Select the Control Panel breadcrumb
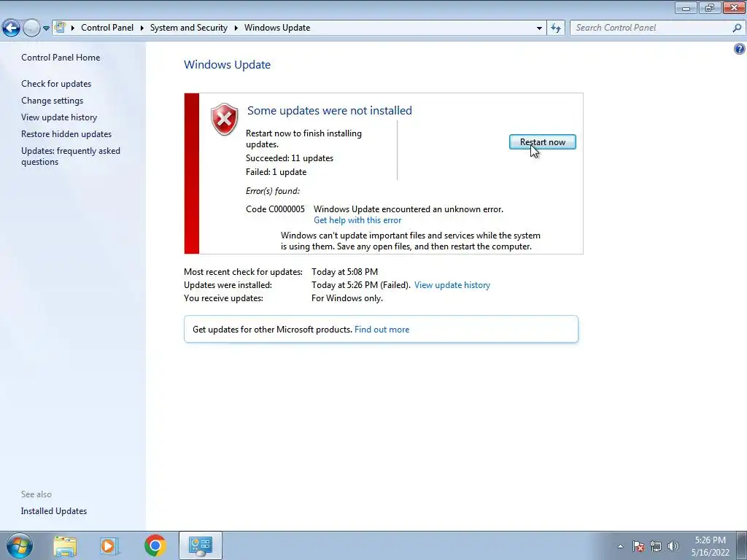The width and height of the screenshot is (747, 560). (107, 28)
